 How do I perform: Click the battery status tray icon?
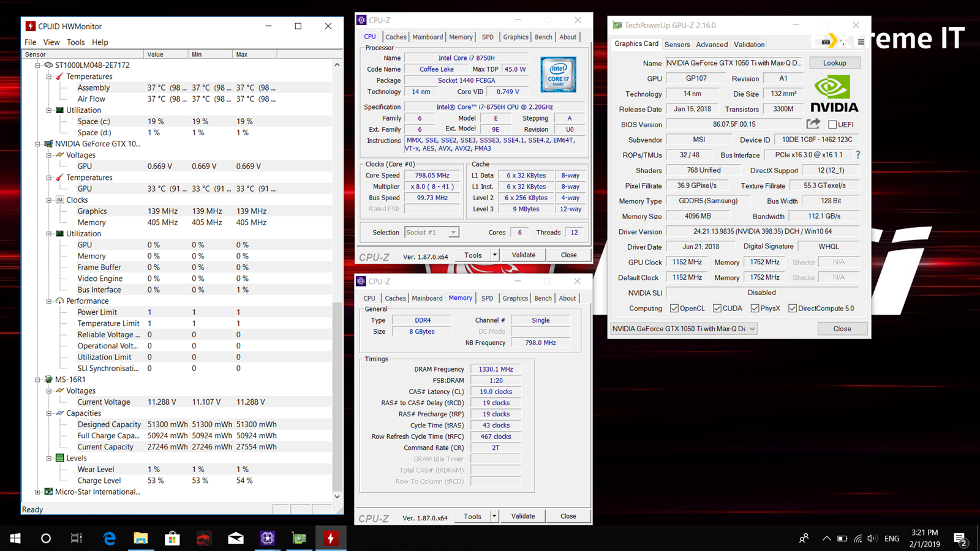click(x=842, y=539)
